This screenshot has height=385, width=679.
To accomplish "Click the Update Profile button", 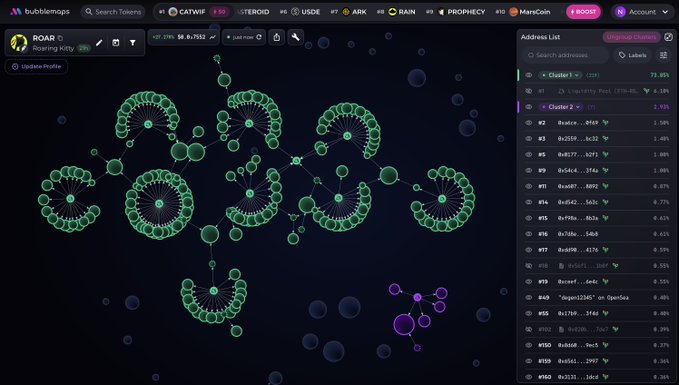I will [36, 66].
